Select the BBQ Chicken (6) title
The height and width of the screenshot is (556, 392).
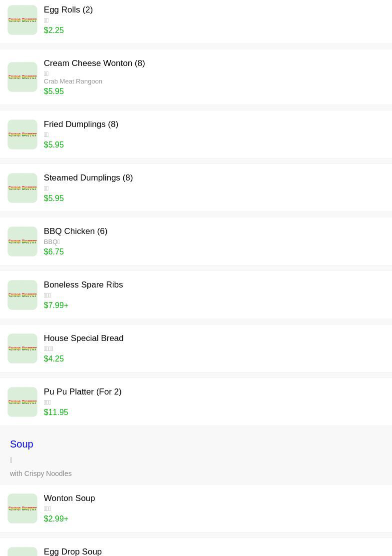pos(75,231)
